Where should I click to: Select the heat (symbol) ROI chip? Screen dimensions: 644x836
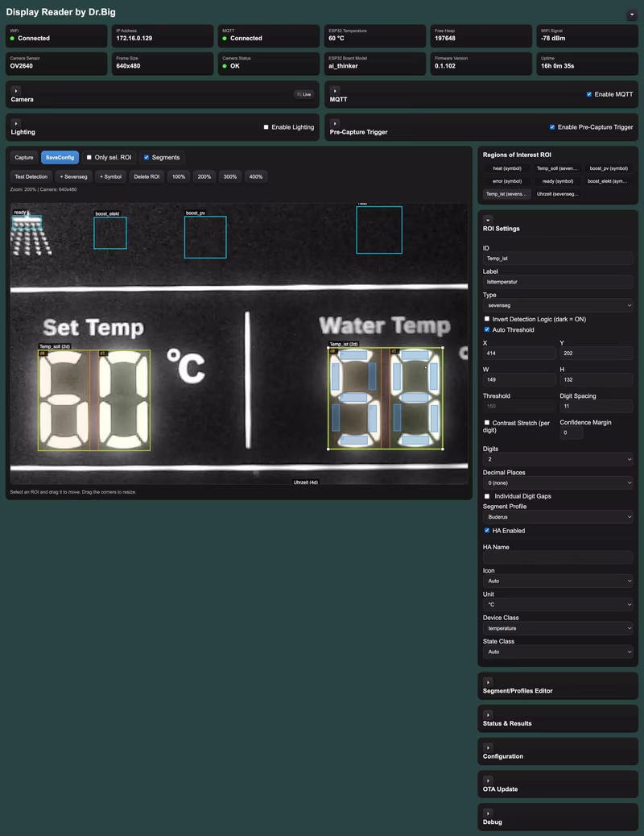[507, 168]
